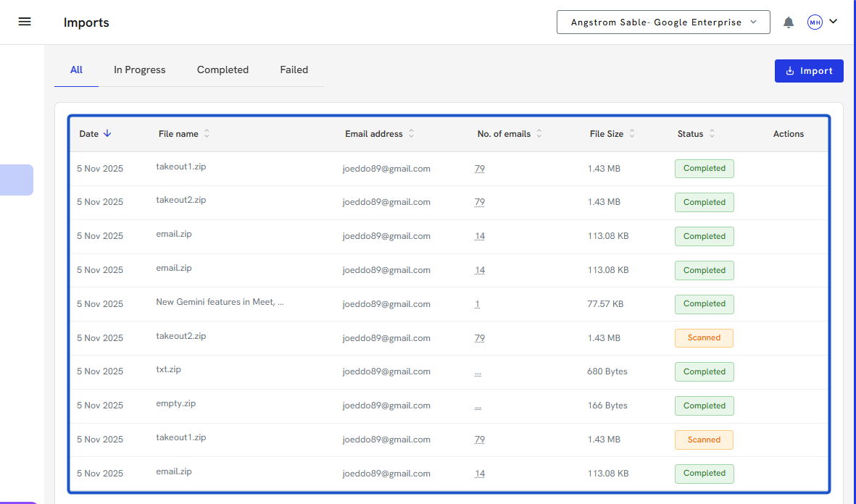The image size is (856, 504).
Task: Click the first orange Scanned status badge
Action: (x=704, y=337)
